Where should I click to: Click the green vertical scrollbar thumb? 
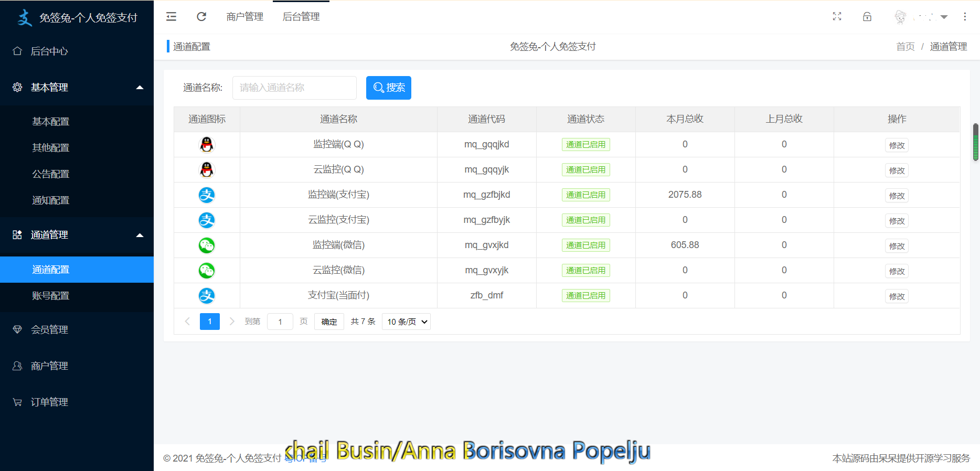pos(975,142)
